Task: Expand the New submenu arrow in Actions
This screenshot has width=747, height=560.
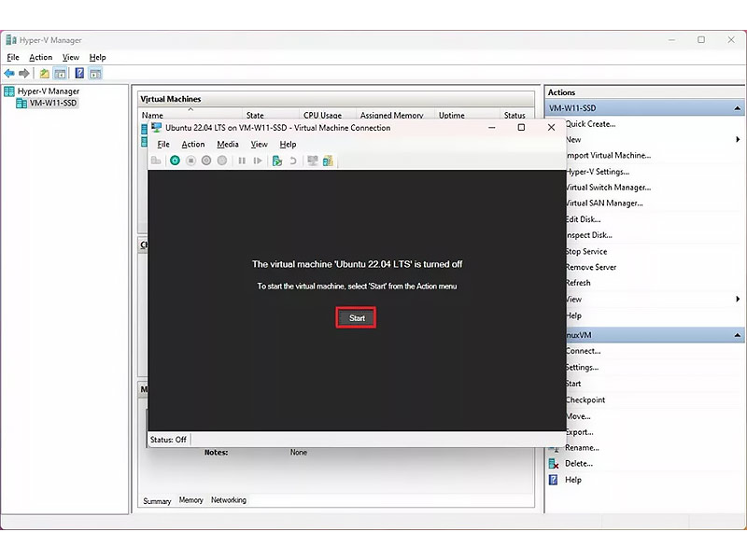Action: point(738,139)
